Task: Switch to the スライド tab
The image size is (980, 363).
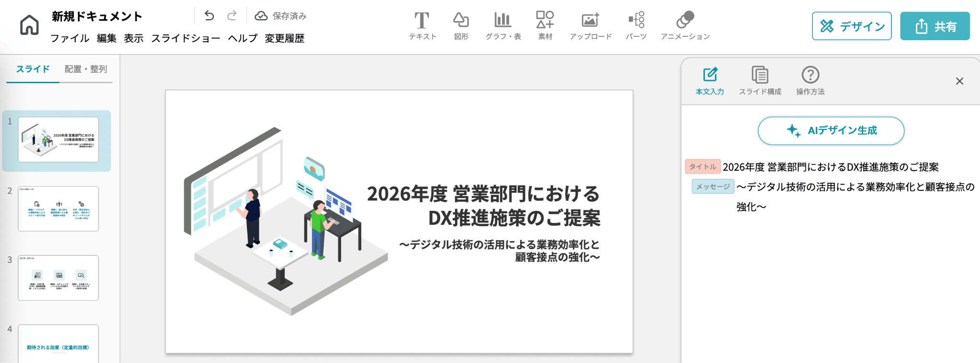Action: [x=33, y=69]
